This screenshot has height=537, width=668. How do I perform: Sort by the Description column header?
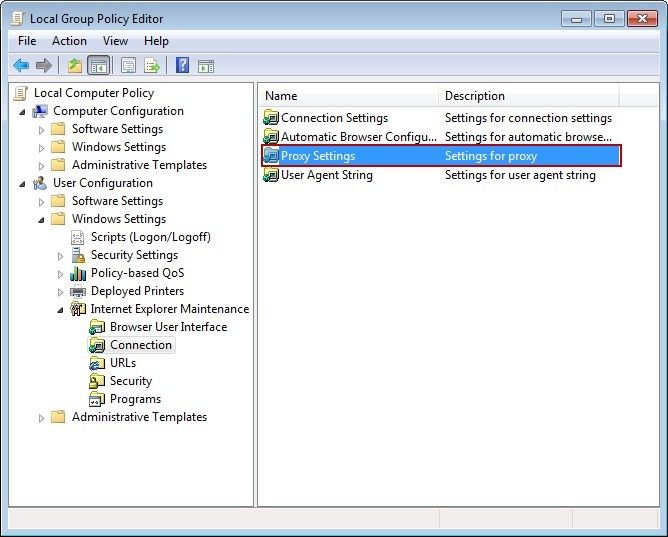[x=528, y=96]
